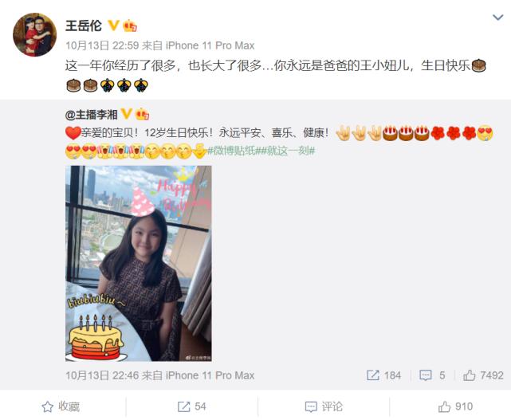Open the @主播李湘 profile link

[x=91, y=115]
